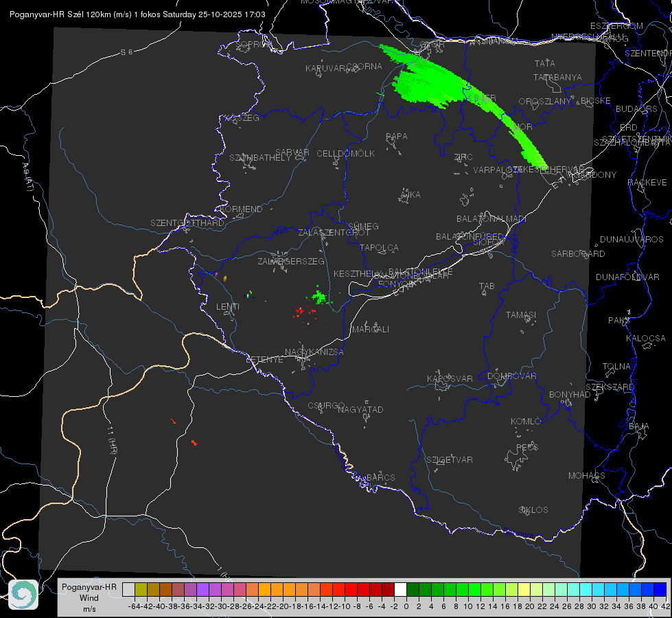Click the SÜMEG city label
Screen dimensions: 672x618
pos(363,227)
